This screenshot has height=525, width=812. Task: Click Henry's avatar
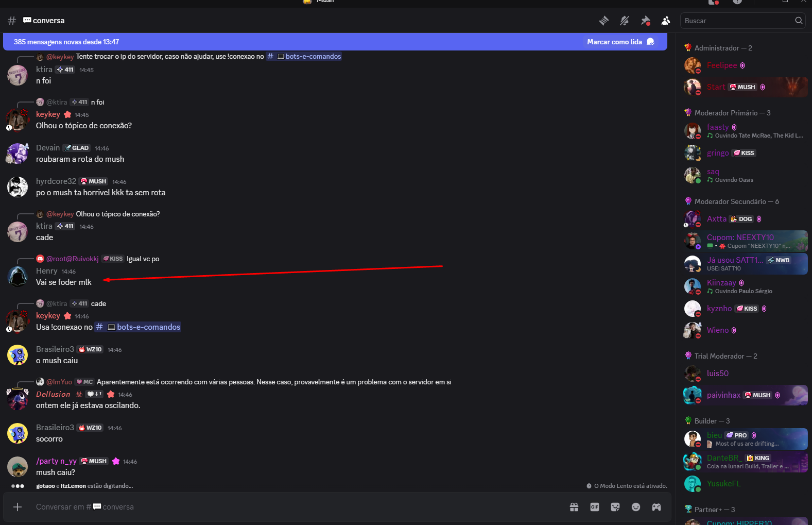click(18, 277)
